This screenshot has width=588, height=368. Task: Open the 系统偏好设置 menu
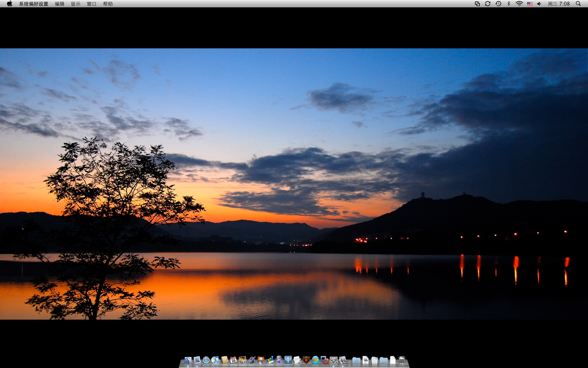point(34,4)
